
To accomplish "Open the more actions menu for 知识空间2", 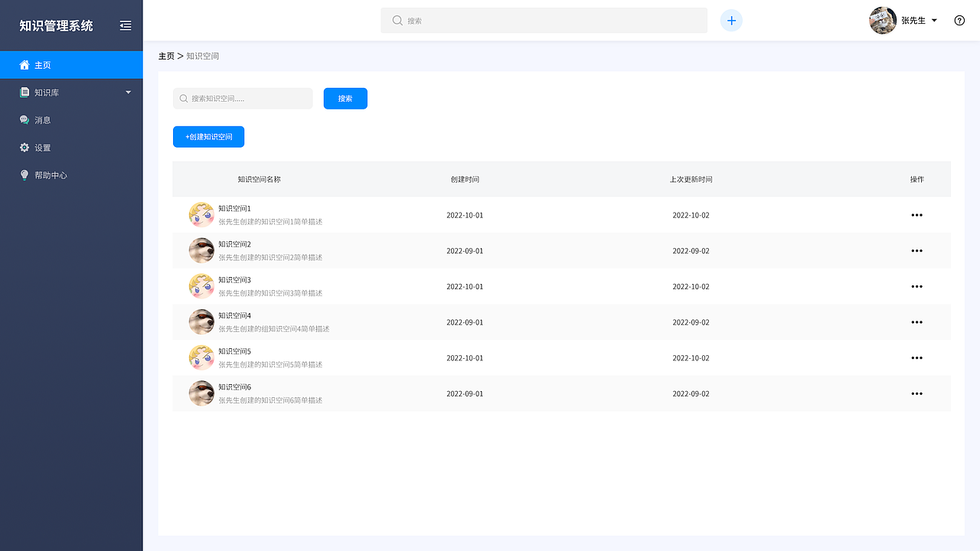I will (917, 251).
